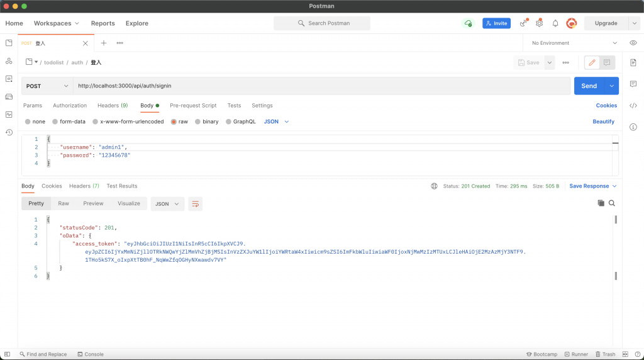Image resolution: width=644 pixels, height=360 pixels.
Task: Open the Monitors sidebar icon
Action: pyautogui.click(x=9, y=115)
